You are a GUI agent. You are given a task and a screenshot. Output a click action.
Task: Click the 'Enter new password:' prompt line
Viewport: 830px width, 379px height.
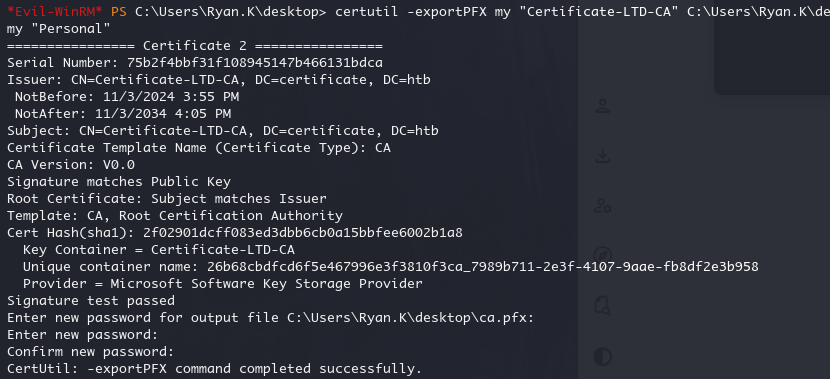pos(83,335)
